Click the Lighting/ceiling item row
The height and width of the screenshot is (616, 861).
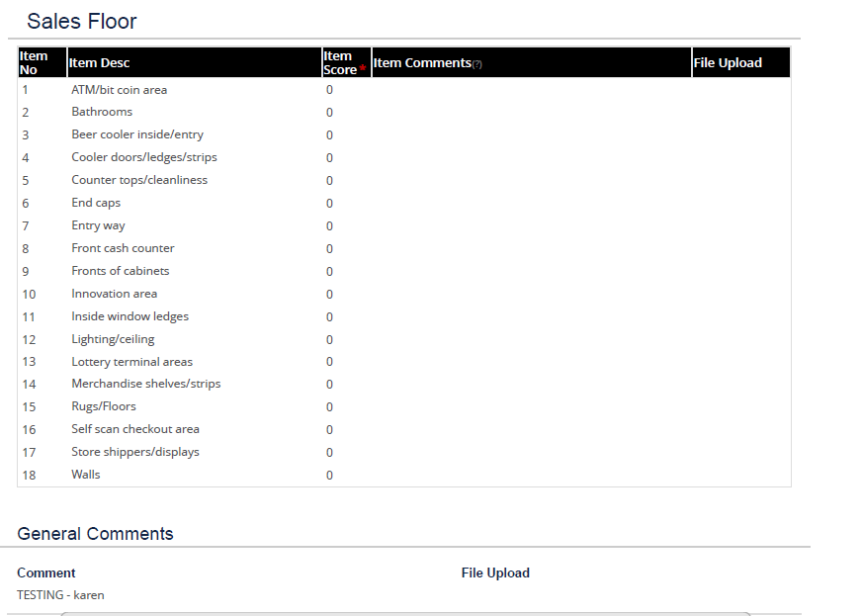pos(404,339)
